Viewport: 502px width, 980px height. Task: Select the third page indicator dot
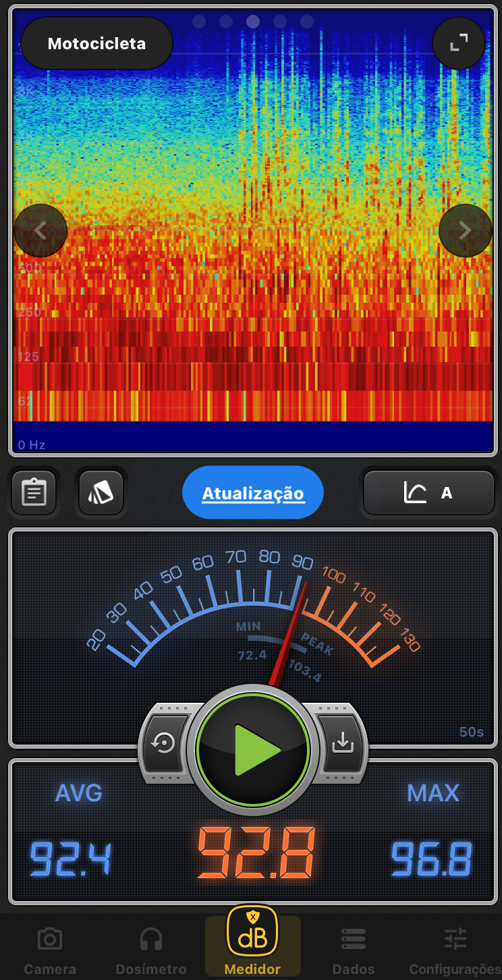(253, 22)
